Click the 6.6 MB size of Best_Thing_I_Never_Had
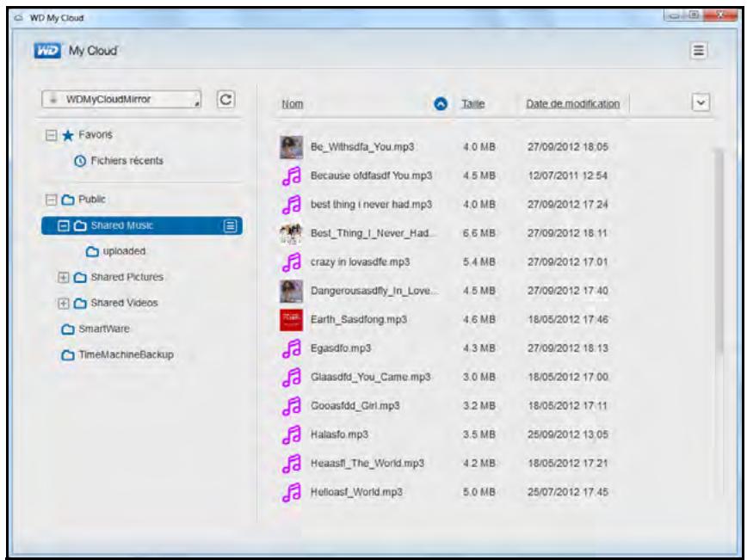The height and width of the screenshot is (560, 747). (478, 233)
